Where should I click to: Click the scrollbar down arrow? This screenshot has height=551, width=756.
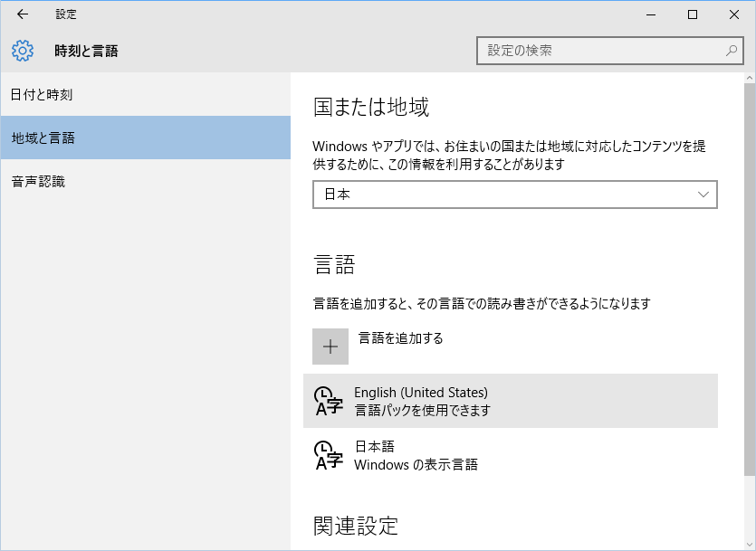749,544
